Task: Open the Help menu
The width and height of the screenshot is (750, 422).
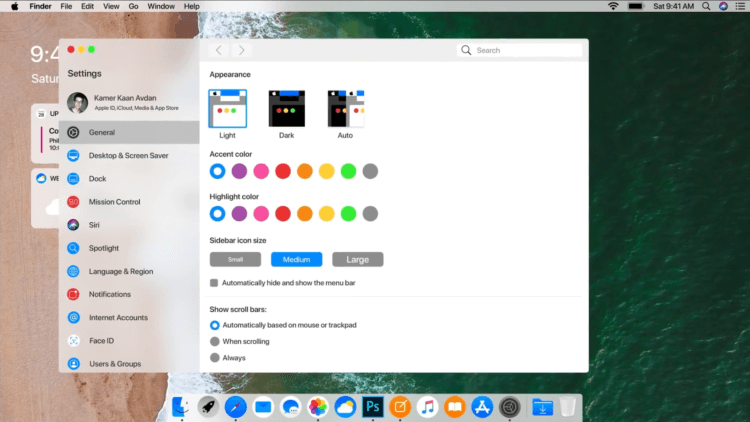Action: pos(191,6)
